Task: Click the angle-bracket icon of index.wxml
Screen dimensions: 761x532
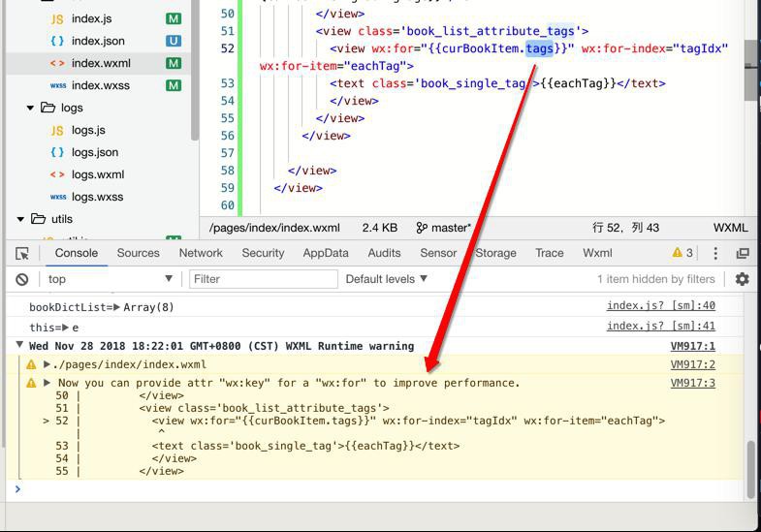Action: click(57, 63)
